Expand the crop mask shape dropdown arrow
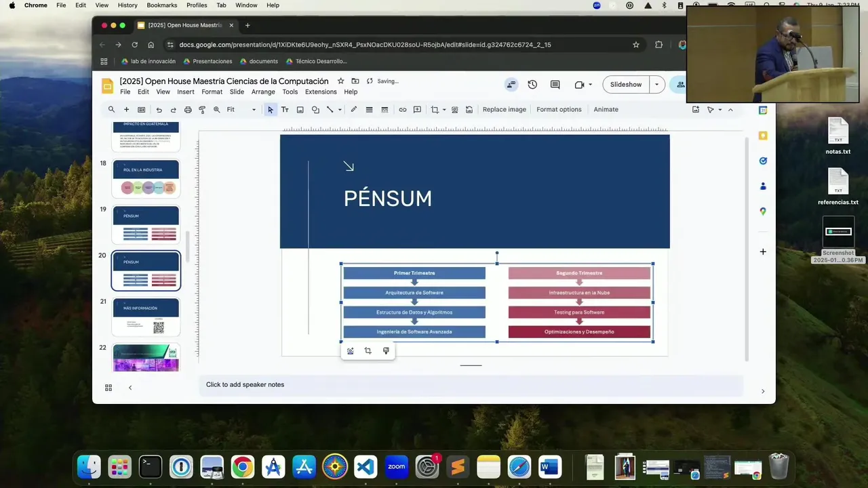This screenshot has height=488, width=868. pos(444,109)
